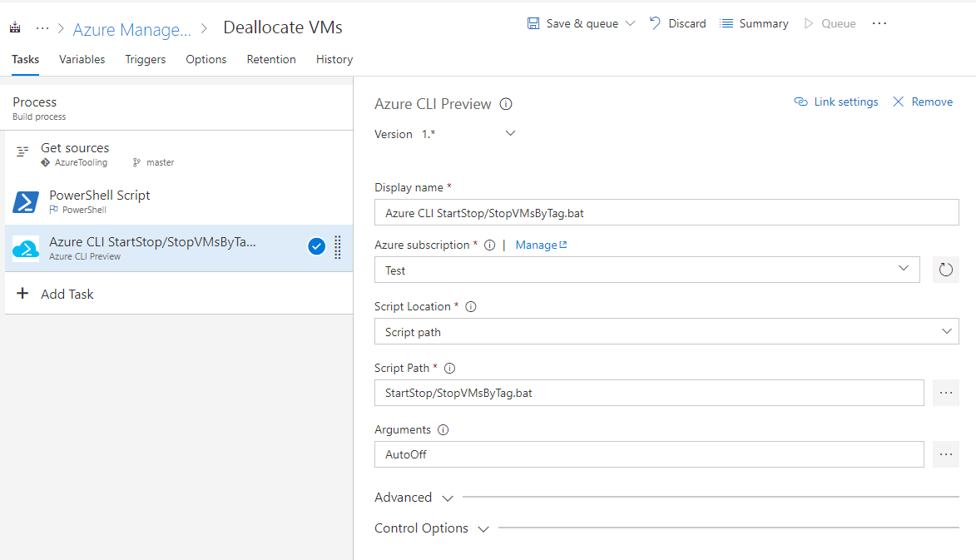Click the Azure CLI Preview info icon
The width and height of the screenshot is (976, 560).
pyautogui.click(x=506, y=104)
